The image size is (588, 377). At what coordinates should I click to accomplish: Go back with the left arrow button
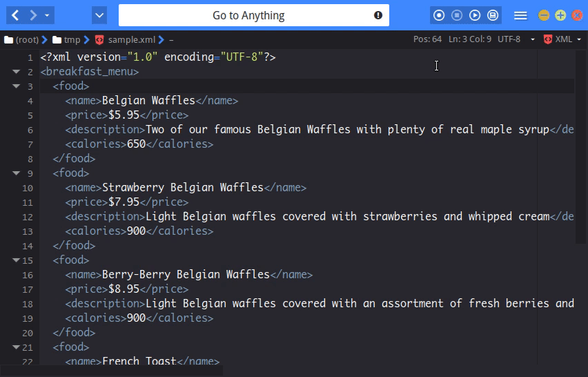(x=15, y=15)
